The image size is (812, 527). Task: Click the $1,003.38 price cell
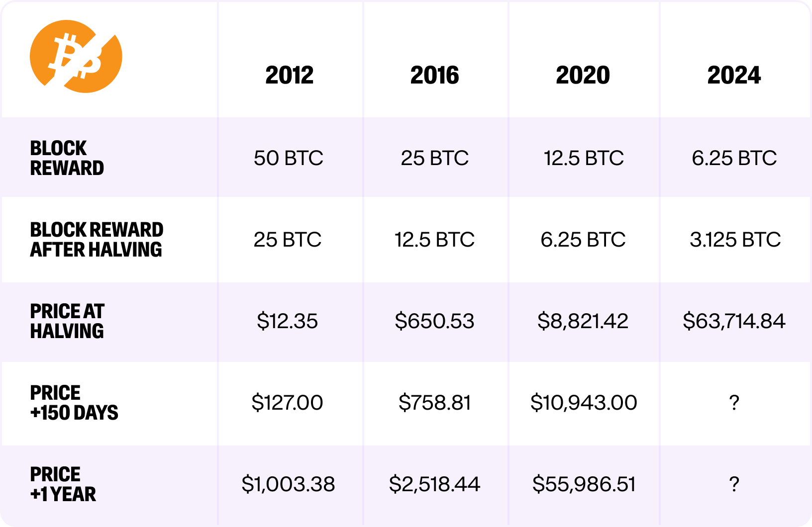(x=289, y=484)
